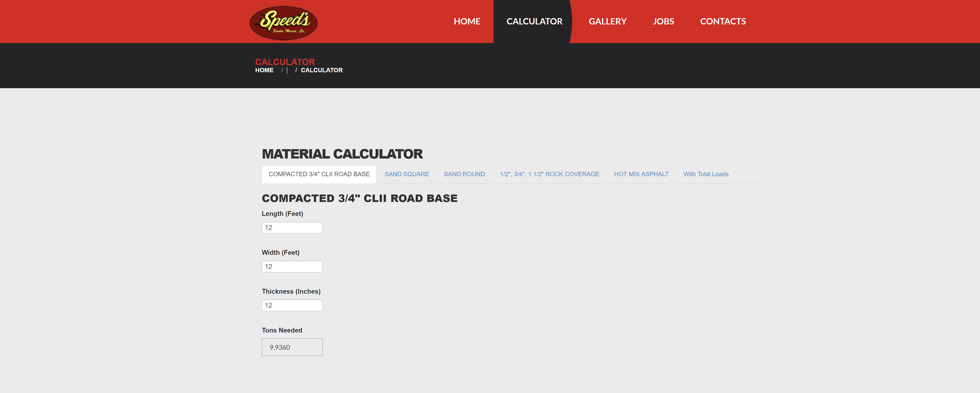Click the Speed's logo

(x=284, y=22)
